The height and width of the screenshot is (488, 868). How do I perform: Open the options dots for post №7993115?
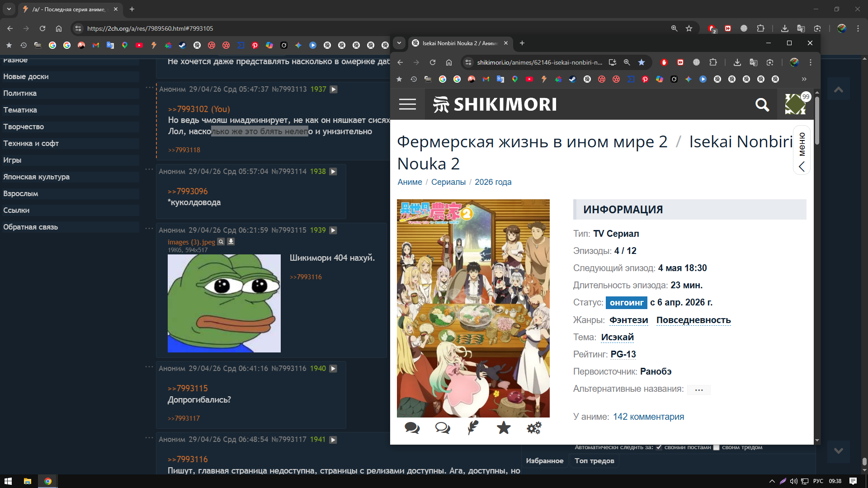click(149, 228)
